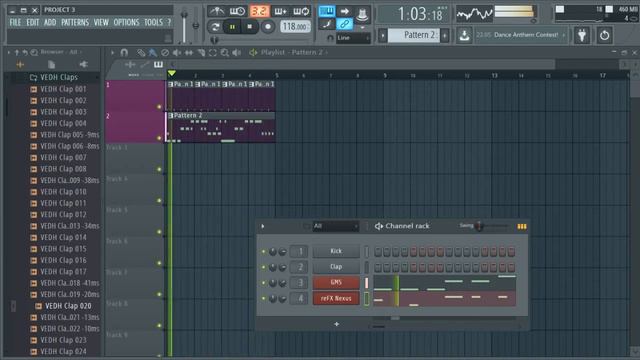Viewport: 640px width, 360px height.
Task: Click the Pattern 2 selector
Action: click(x=413, y=35)
